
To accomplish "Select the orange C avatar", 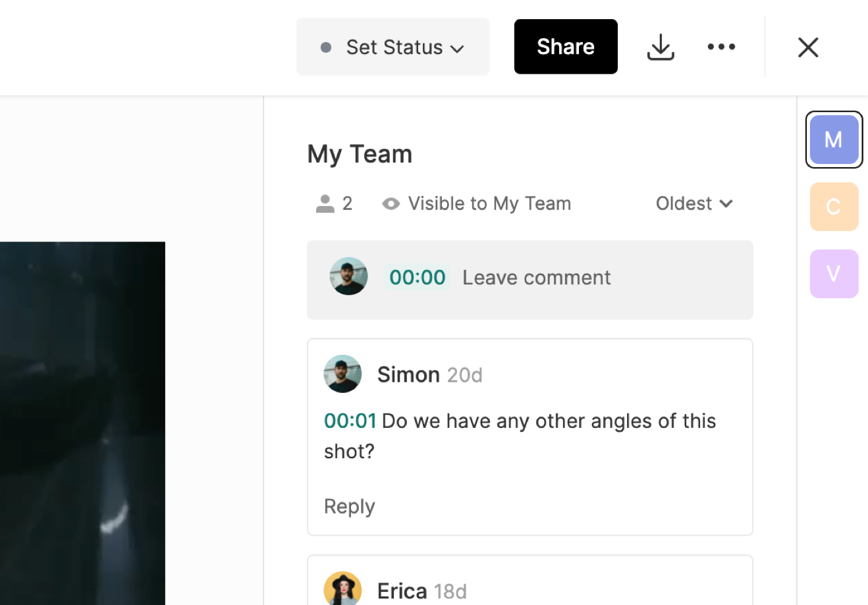I will click(834, 207).
